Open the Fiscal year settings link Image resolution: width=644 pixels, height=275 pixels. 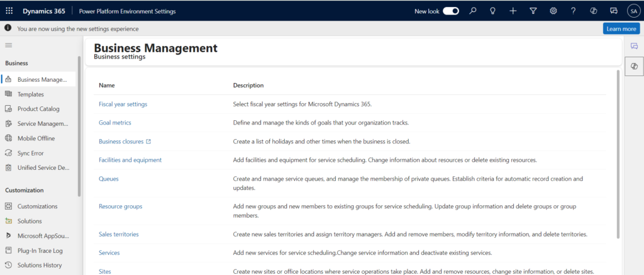[x=123, y=104]
